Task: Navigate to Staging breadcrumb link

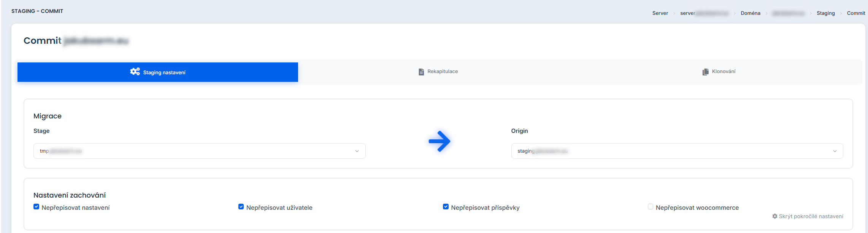Action: (825, 13)
